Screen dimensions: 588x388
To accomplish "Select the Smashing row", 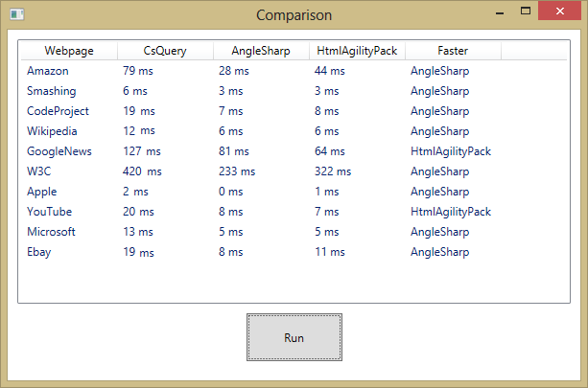I will (294, 91).
